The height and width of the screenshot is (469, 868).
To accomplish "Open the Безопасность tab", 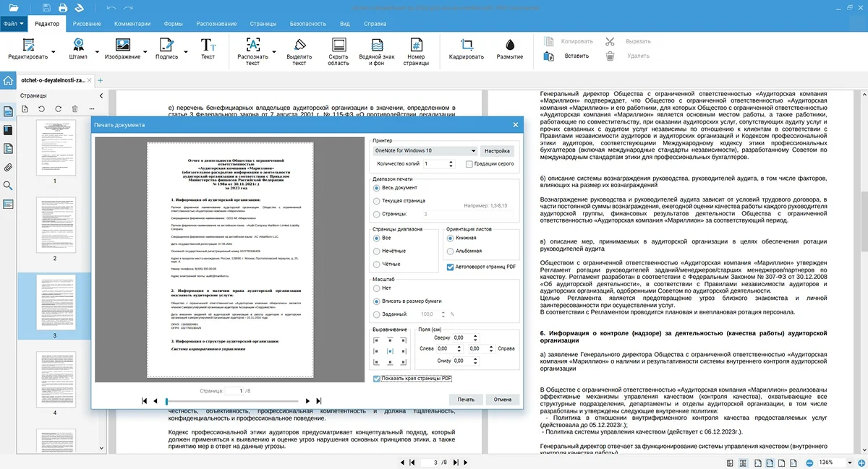I will coord(308,23).
